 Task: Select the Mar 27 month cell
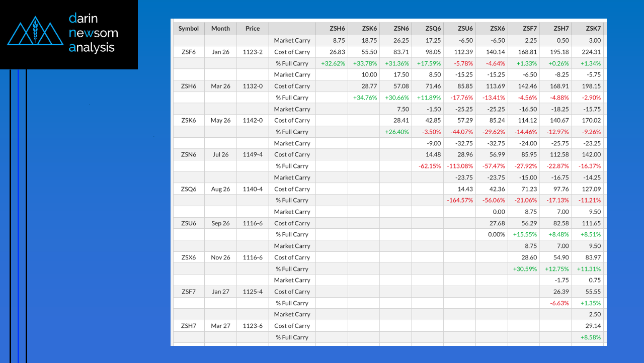click(220, 326)
